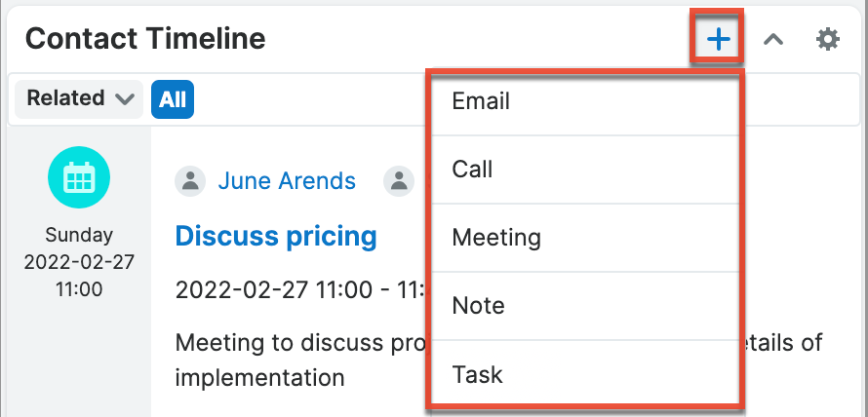Click the avatar icon beside June Arends

(192, 181)
